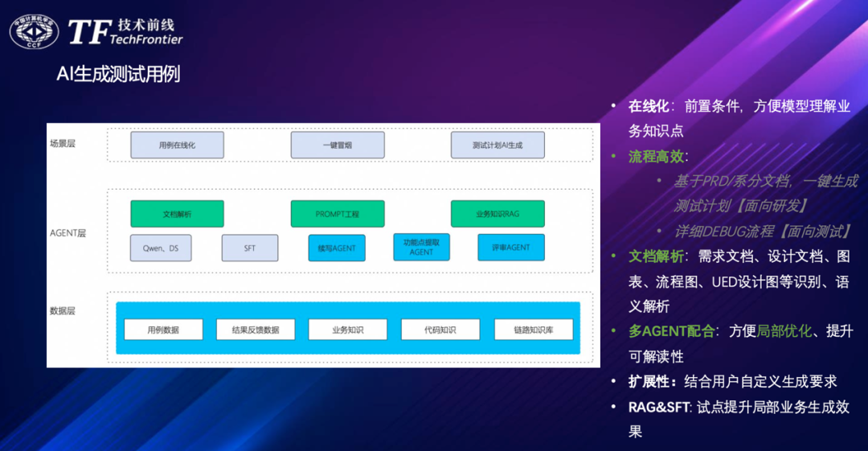The image size is (868, 451).
Task: Click the AI生成测试用例 slide title
Action: pos(118,74)
